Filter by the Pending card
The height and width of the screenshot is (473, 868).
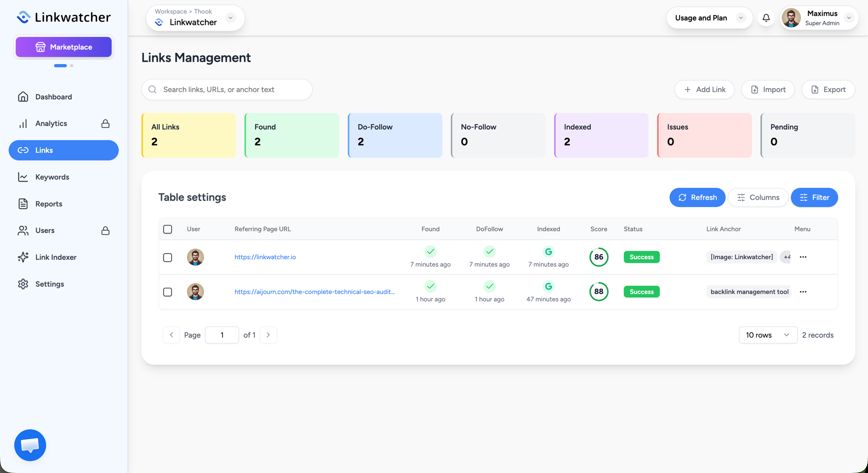[x=808, y=135]
